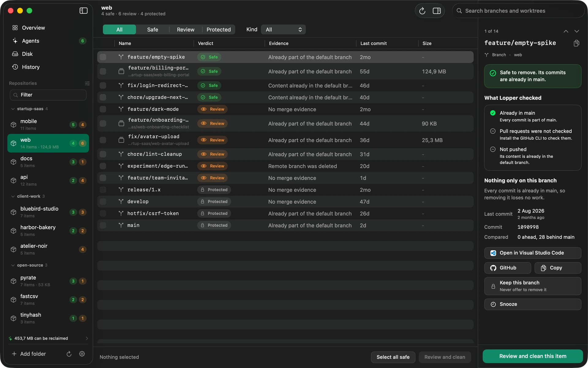Expand the 453,7 MB can be reclaimed chevron
588x368 pixels.
pyautogui.click(x=87, y=339)
